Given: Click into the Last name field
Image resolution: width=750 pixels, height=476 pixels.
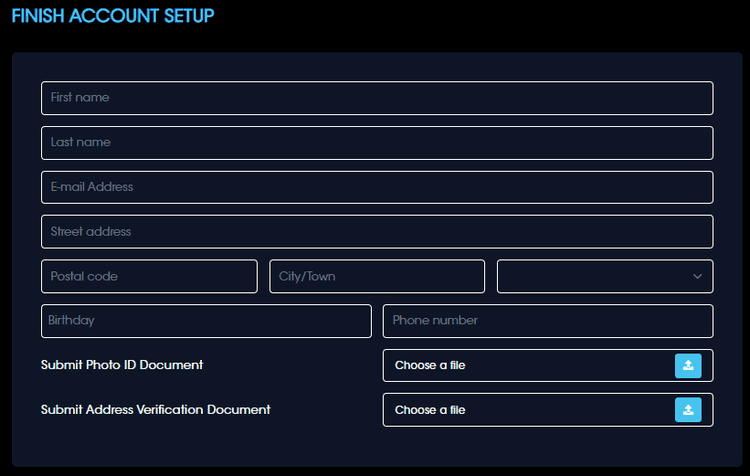Looking at the screenshot, I should (x=376, y=142).
